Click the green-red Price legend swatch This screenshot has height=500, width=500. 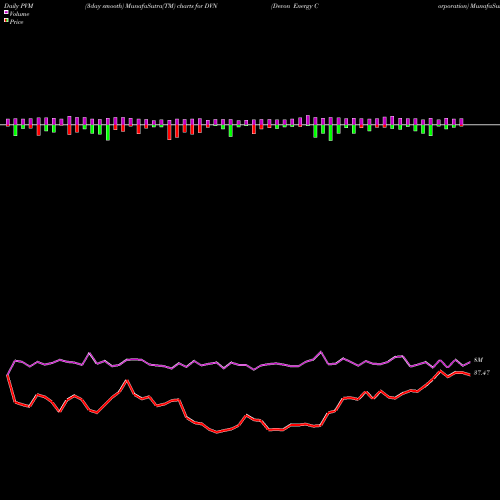click(x=6, y=21)
